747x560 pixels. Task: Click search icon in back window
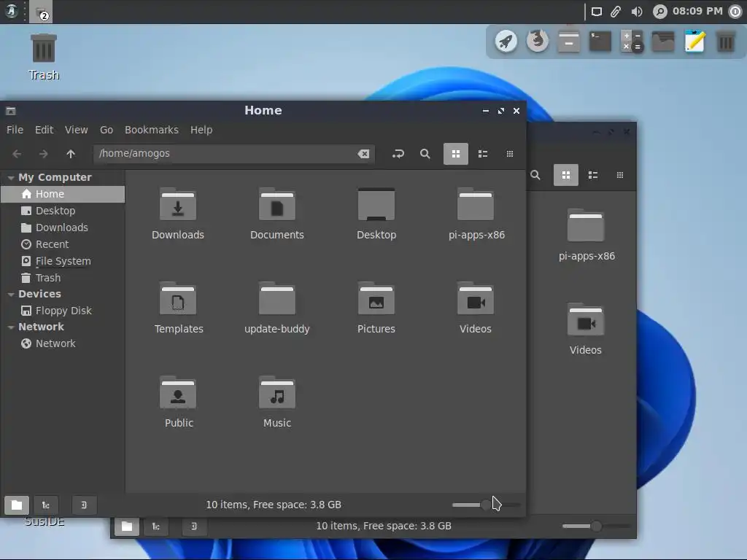pyautogui.click(x=535, y=175)
